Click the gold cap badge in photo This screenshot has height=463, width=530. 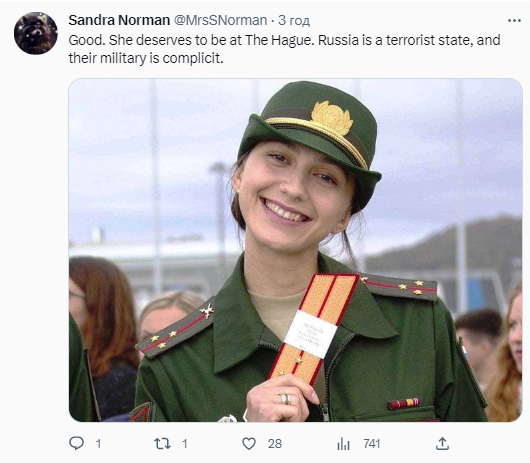click(332, 117)
